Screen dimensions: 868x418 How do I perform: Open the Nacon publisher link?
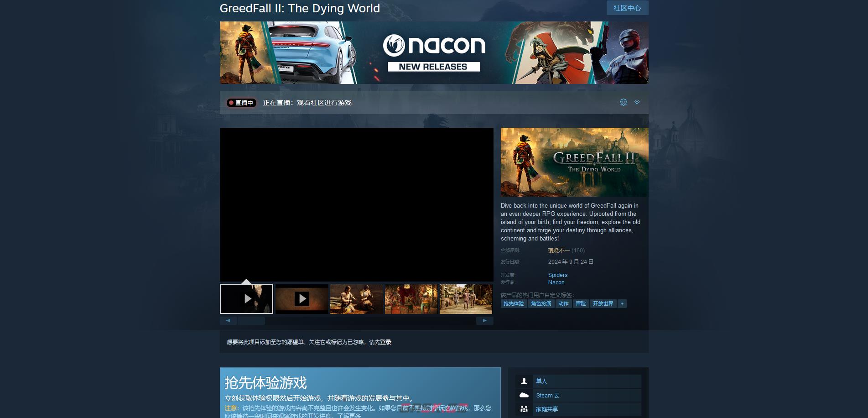[556, 282]
